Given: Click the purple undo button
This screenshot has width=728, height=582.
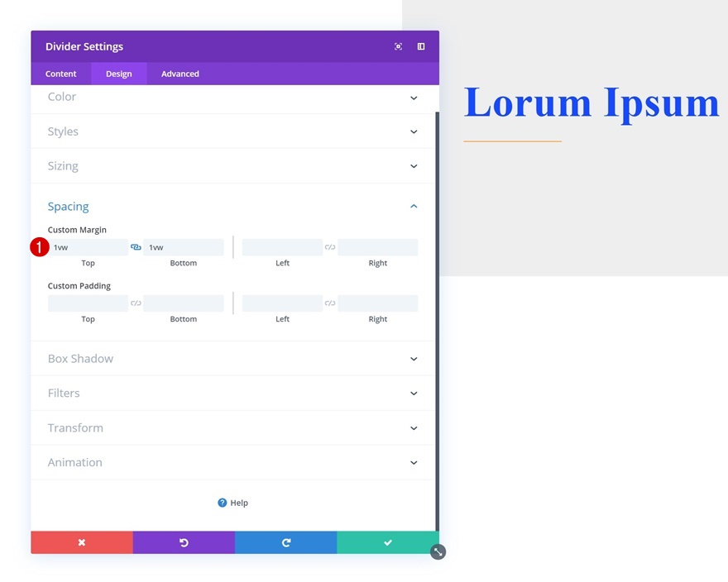Looking at the screenshot, I should [184, 542].
